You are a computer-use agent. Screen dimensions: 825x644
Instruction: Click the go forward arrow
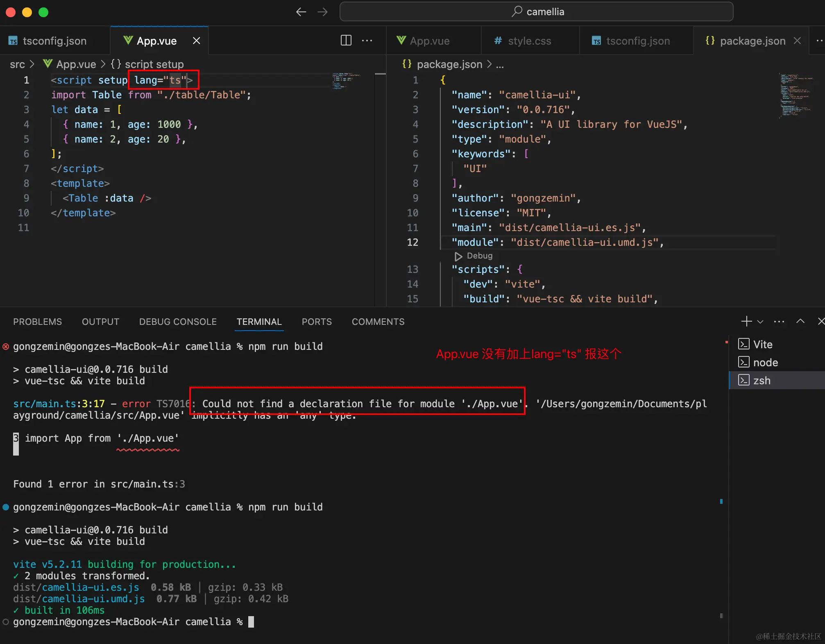click(x=323, y=12)
